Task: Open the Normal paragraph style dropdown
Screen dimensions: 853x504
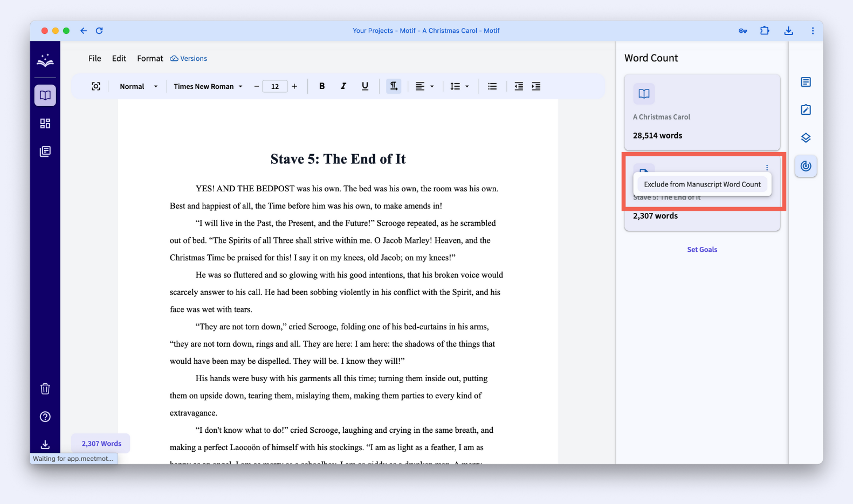Action: 139,86
